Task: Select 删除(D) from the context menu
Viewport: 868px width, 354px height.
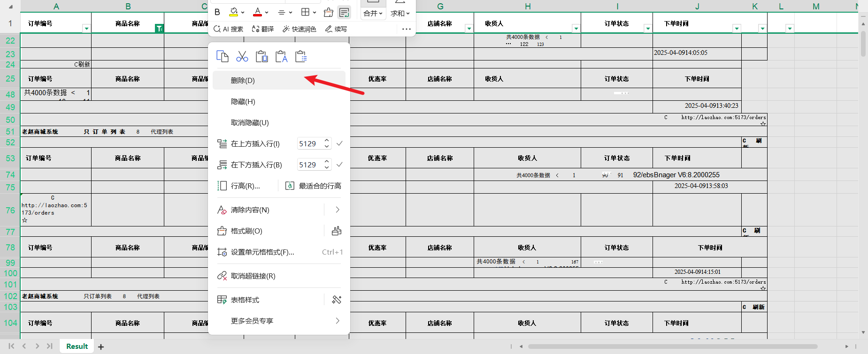Action: click(x=243, y=81)
